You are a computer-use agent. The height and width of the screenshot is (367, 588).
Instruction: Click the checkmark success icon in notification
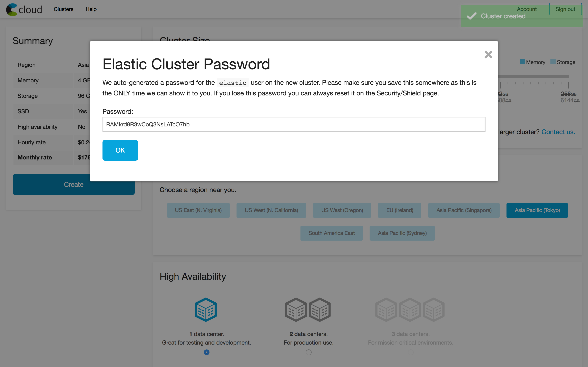point(471,16)
